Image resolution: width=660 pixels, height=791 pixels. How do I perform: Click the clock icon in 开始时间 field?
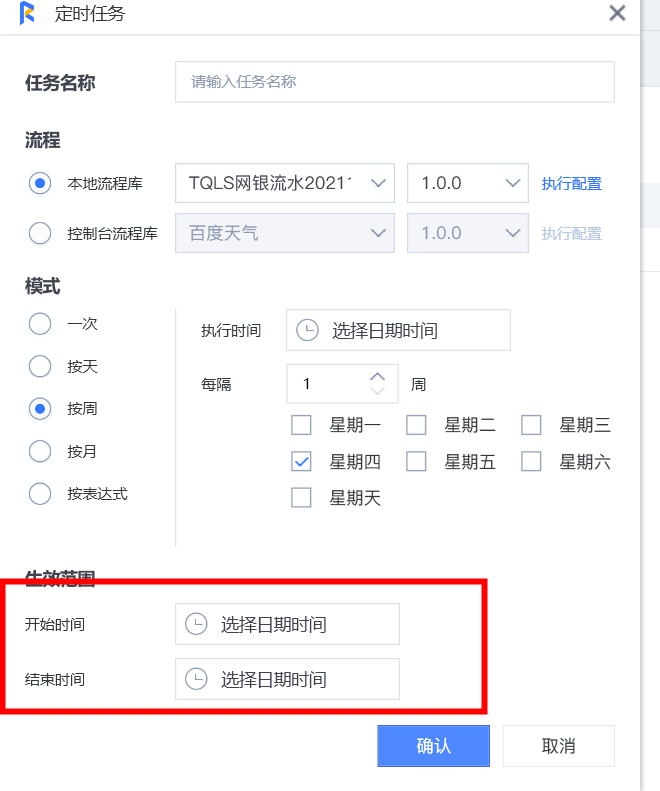point(196,624)
